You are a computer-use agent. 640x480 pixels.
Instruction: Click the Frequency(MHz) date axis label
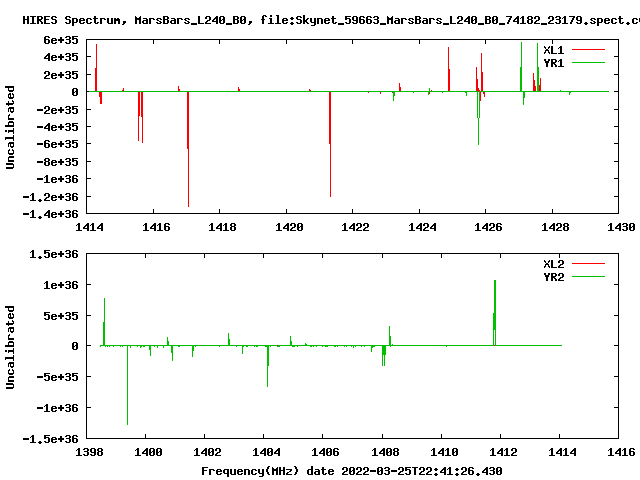click(351, 471)
